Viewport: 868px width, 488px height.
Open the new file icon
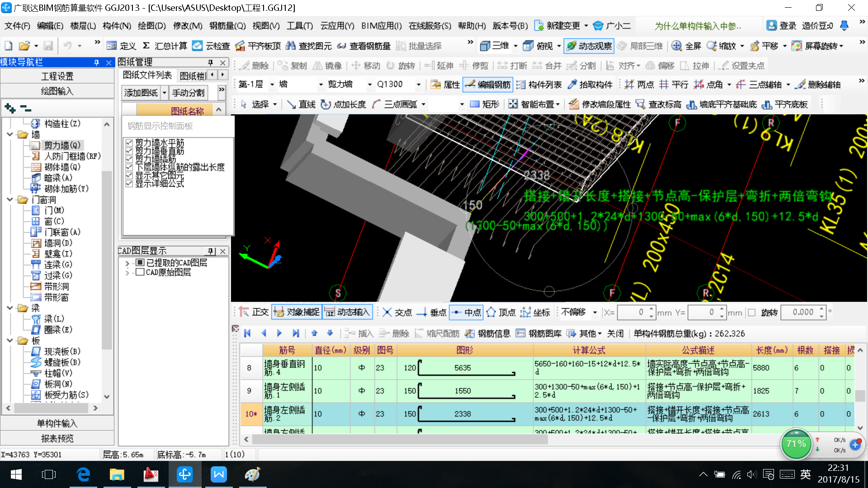9,46
